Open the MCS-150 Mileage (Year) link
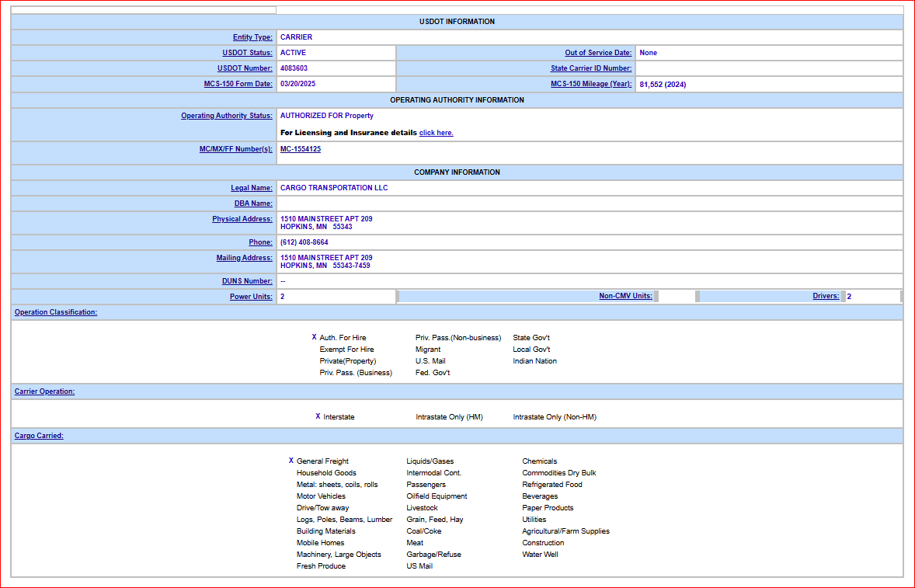 point(591,84)
